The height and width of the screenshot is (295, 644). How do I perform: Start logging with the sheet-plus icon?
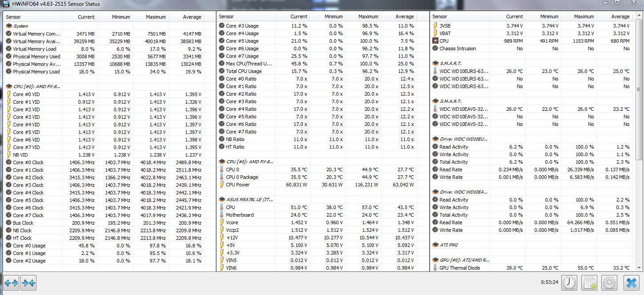(589, 283)
